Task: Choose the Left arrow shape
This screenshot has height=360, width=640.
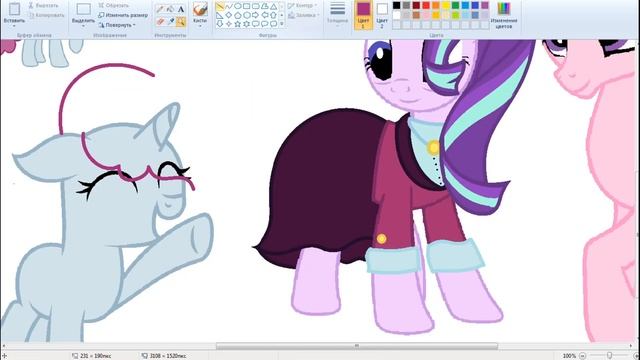Action: [265, 15]
